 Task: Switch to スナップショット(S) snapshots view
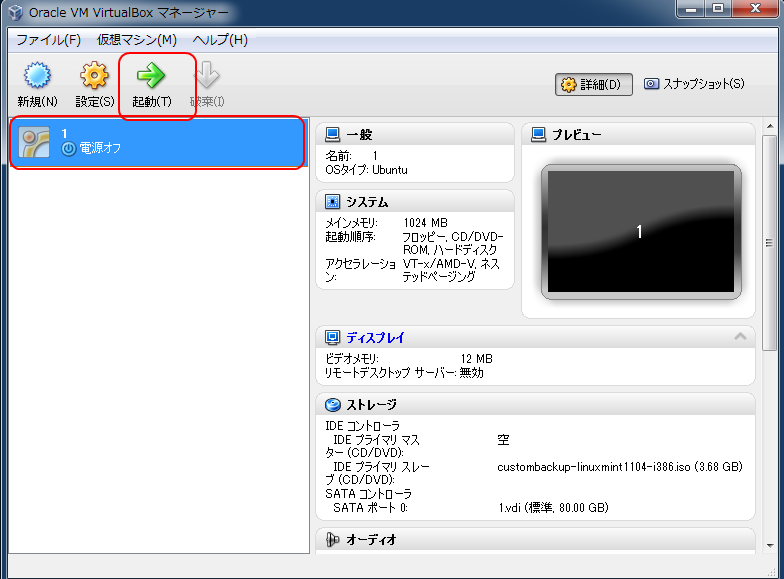694,84
